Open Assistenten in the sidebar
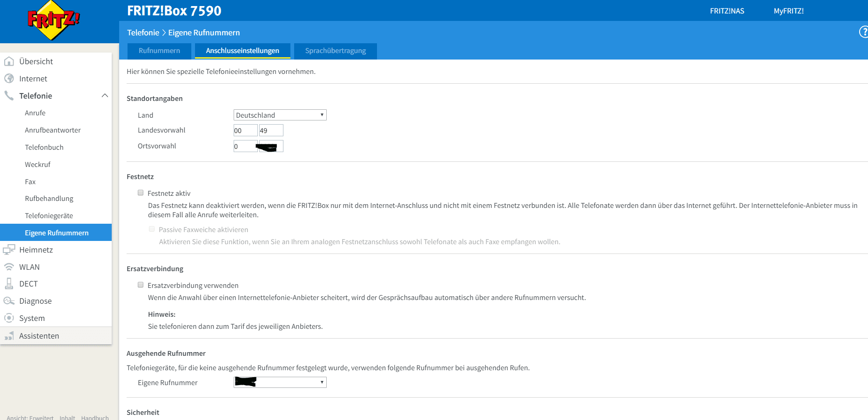This screenshot has width=868, height=420. pyautogui.click(x=39, y=336)
